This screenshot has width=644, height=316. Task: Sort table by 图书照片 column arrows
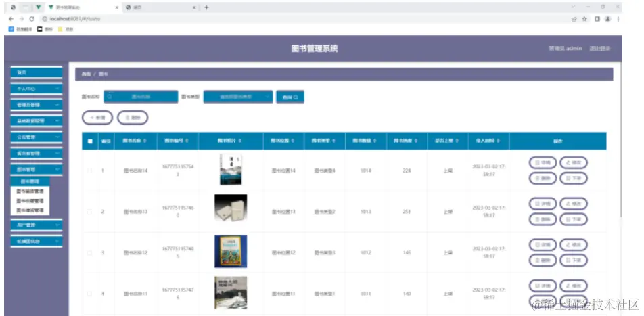[240, 141]
